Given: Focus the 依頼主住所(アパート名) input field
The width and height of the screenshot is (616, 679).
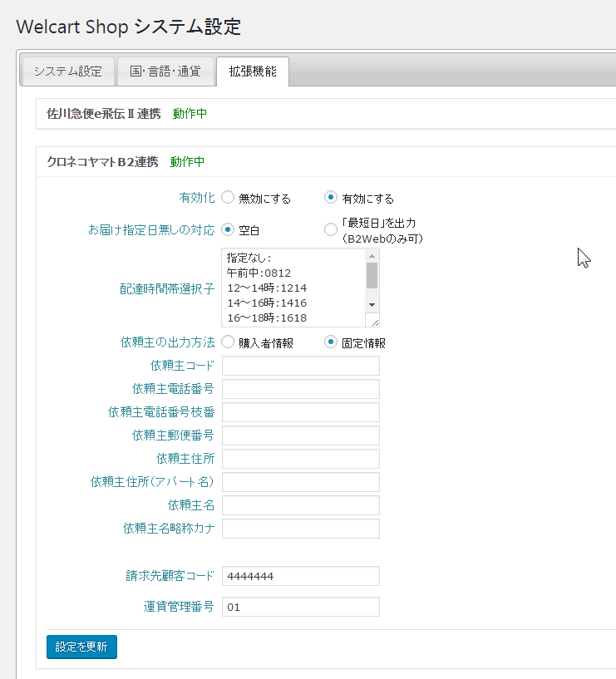Looking at the screenshot, I should point(301,482).
